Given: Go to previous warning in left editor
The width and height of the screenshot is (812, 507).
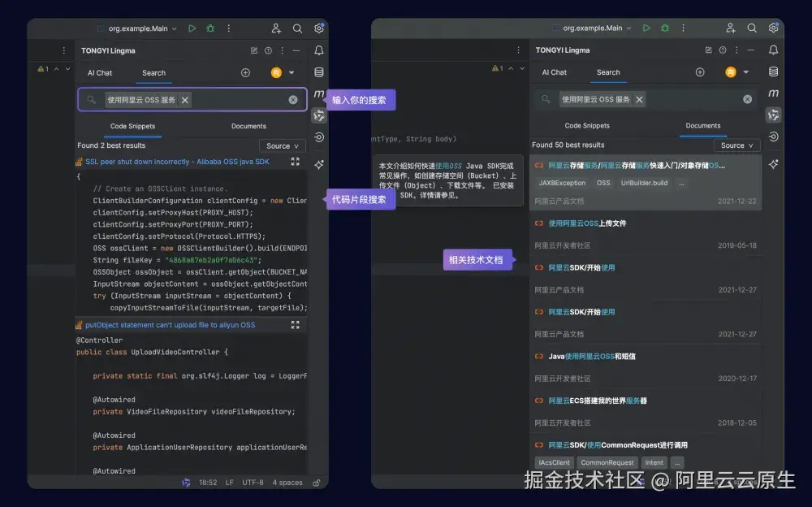Looking at the screenshot, I should pyautogui.click(x=57, y=68).
